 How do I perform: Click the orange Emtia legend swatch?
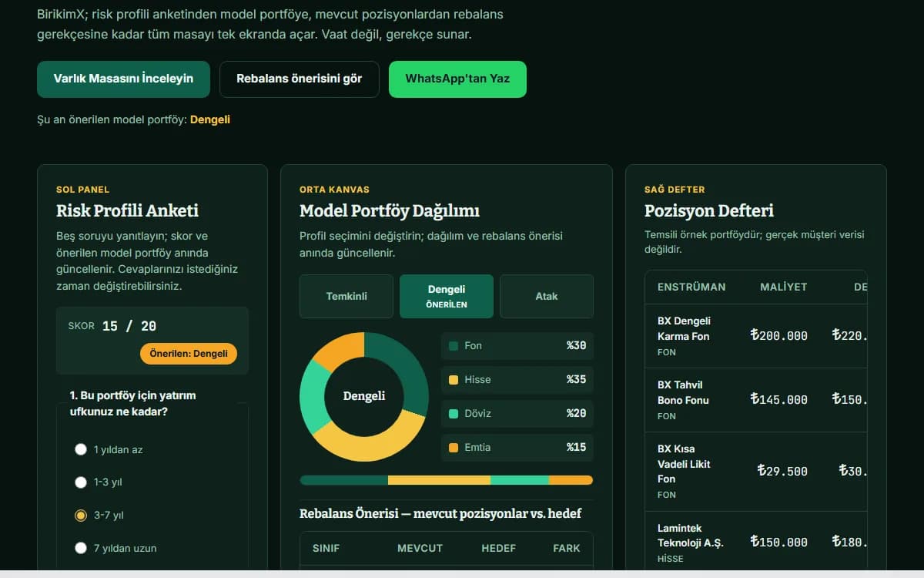coord(454,448)
